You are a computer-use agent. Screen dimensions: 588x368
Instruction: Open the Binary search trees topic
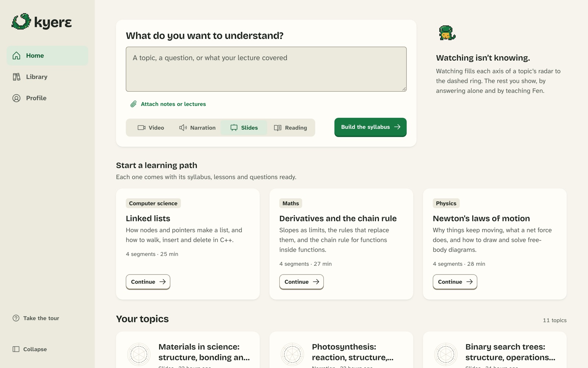tap(510, 352)
